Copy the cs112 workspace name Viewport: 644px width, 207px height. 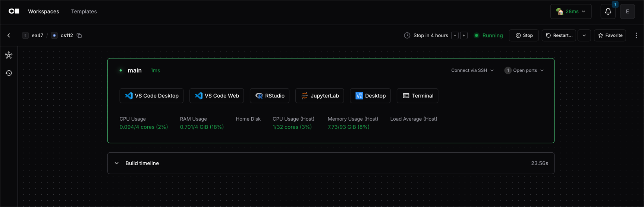(79, 35)
